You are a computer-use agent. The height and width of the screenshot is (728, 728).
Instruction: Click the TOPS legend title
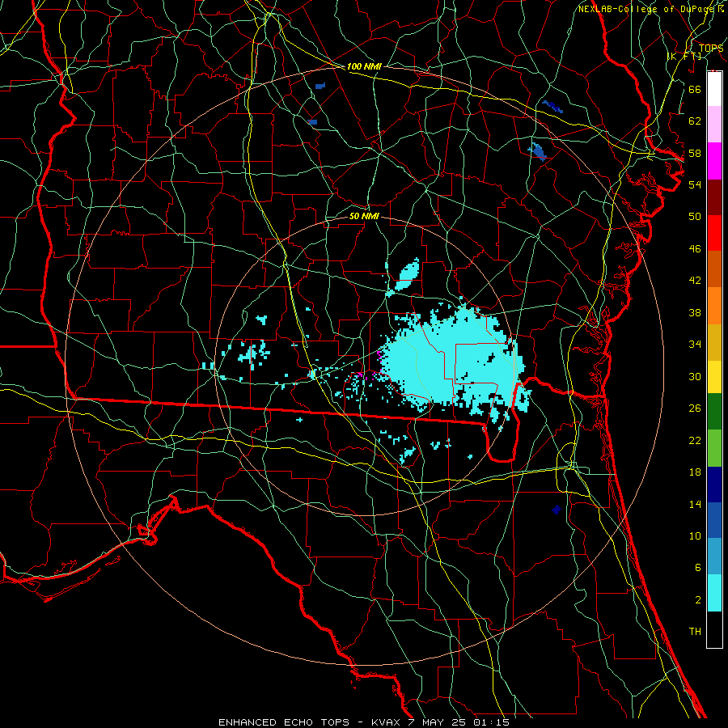click(x=710, y=49)
